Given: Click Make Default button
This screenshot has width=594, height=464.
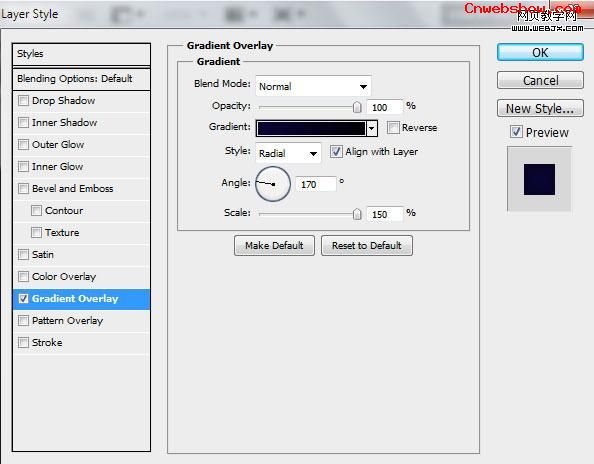Looking at the screenshot, I should [x=274, y=245].
